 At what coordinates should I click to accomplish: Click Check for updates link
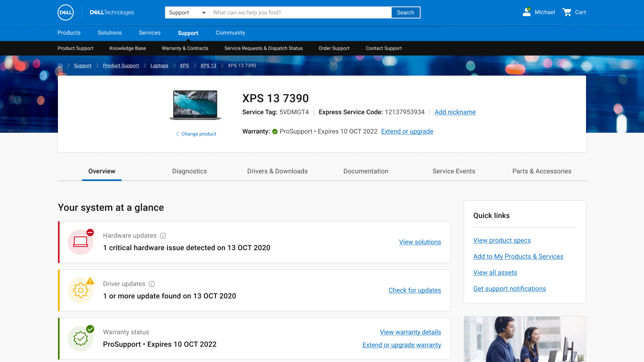(415, 290)
